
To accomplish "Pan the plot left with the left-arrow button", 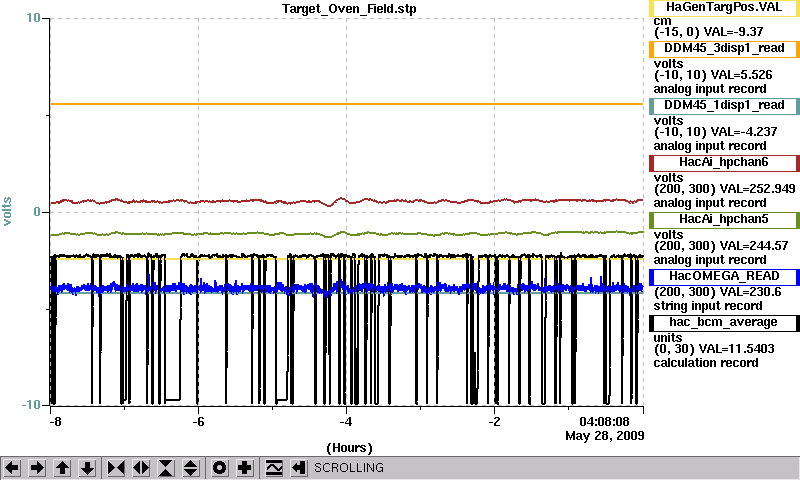I will coord(12,467).
